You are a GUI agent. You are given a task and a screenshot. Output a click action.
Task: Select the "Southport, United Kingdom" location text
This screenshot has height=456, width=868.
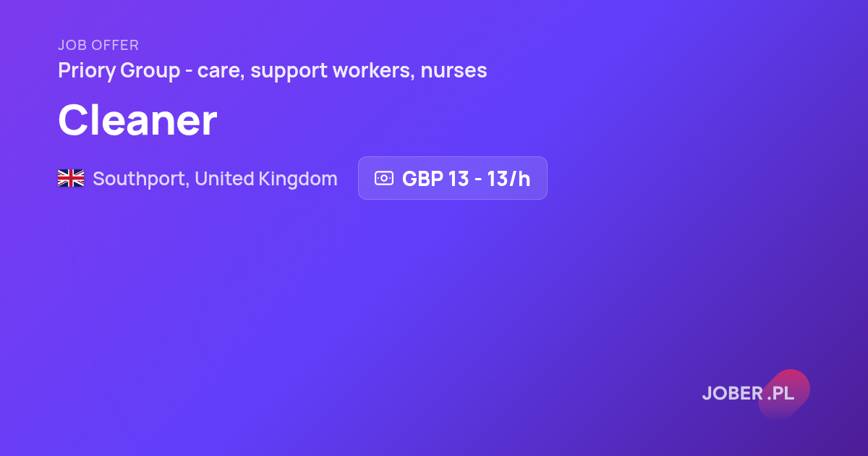pyautogui.click(x=215, y=179)
